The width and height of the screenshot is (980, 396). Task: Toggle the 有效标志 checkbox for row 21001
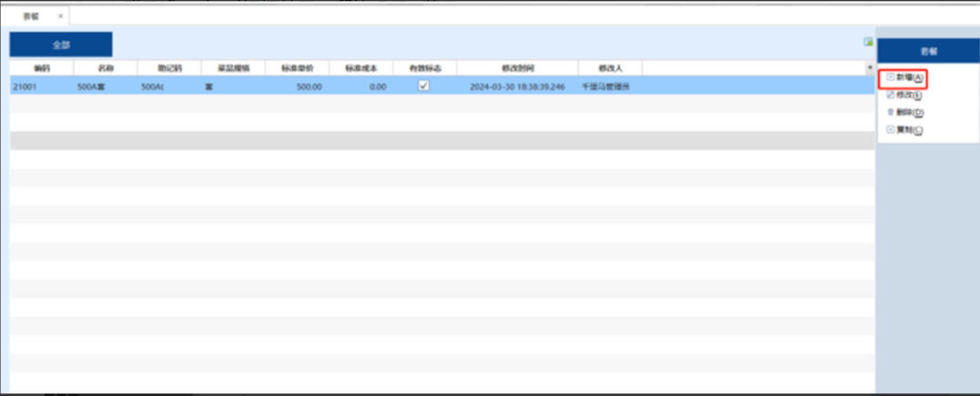click(424, 86)
